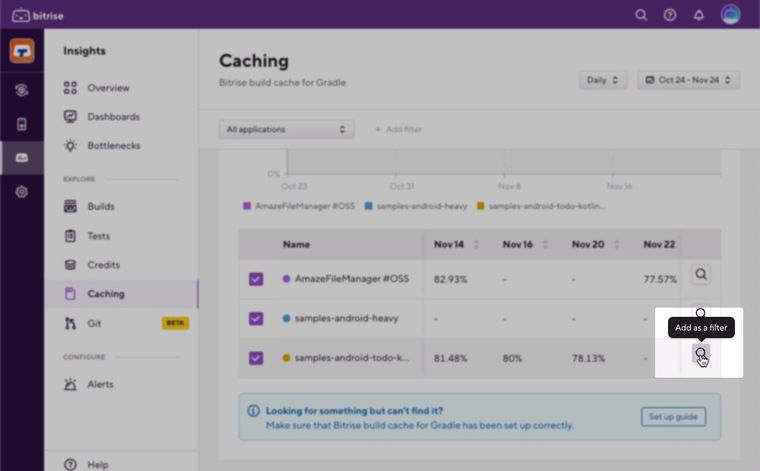Click samples-android-todo-k... row name
760x471 pixels.
[x=351, y=358]
